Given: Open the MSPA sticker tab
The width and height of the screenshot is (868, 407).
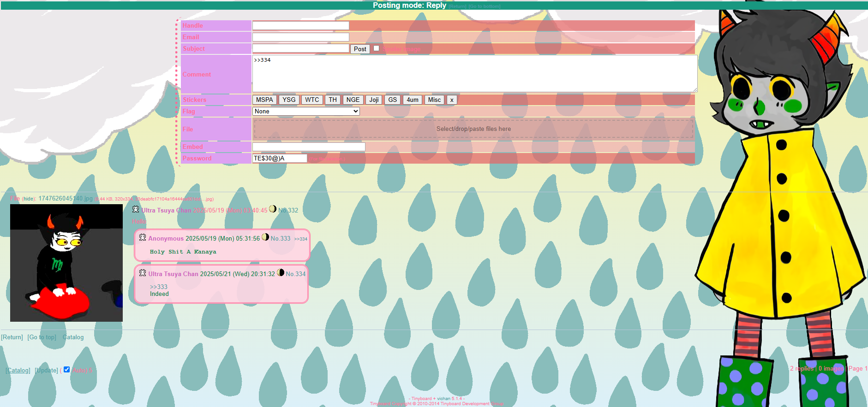Looking at the screenshot, I should click(x=264, y=100).
